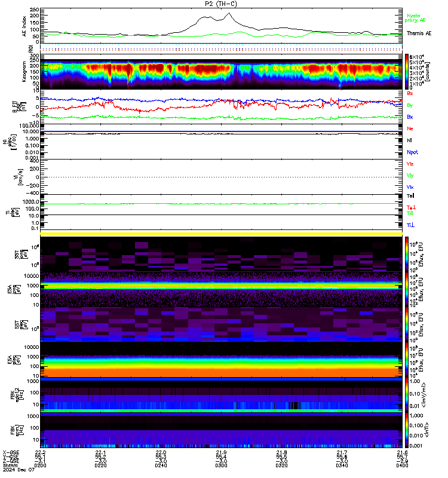Click the 0400 time axis label
Viewport: 448px width, 478px height.
[402, 465]
